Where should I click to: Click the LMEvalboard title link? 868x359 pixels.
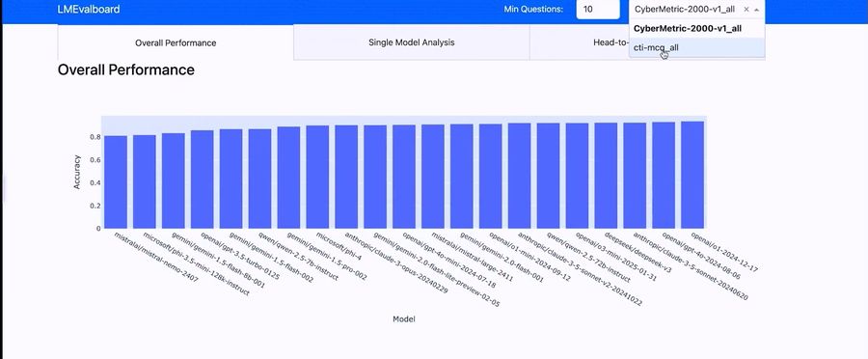point(89,10)
